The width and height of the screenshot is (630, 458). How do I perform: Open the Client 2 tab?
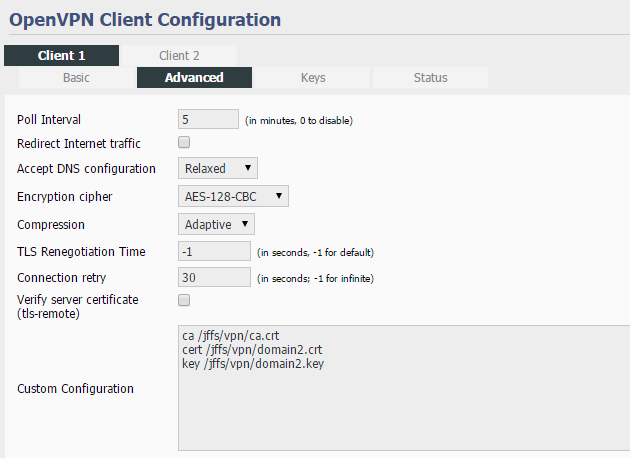click(179, 56)
